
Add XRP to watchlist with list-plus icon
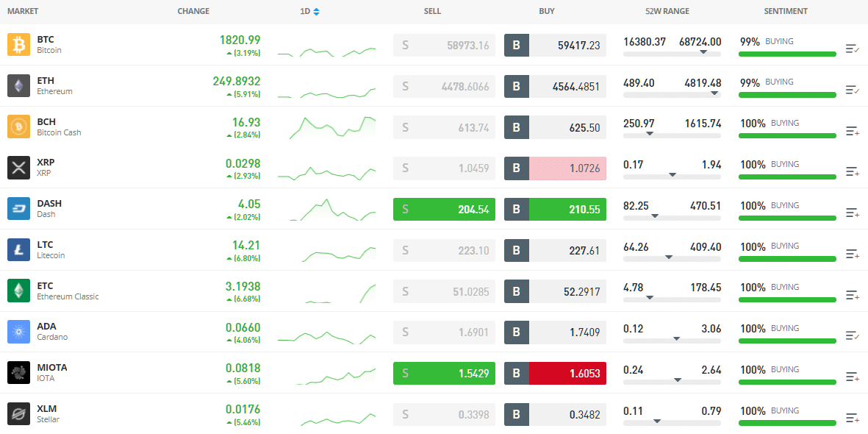tap(853, 172)
